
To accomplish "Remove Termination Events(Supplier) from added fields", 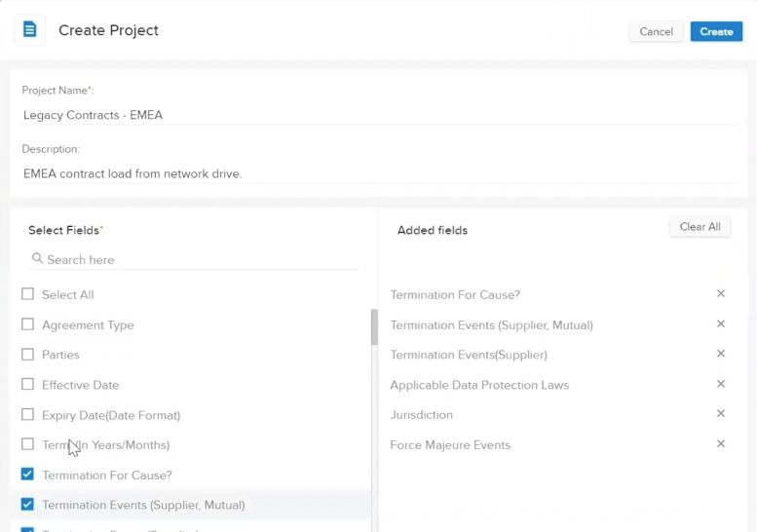I will pos(721,354).
